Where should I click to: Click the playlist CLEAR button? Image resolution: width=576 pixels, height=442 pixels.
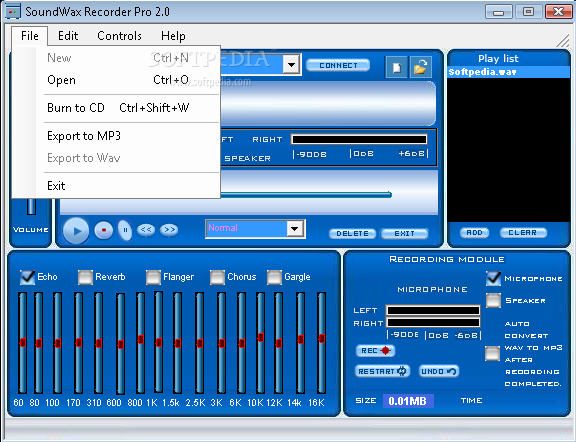coord(523,233)
